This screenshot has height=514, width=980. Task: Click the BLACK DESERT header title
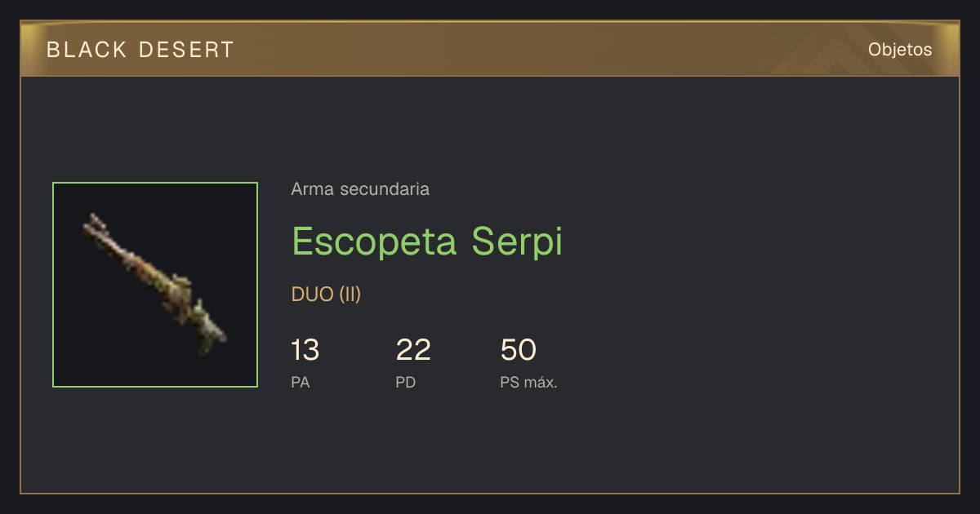point(140,50)
